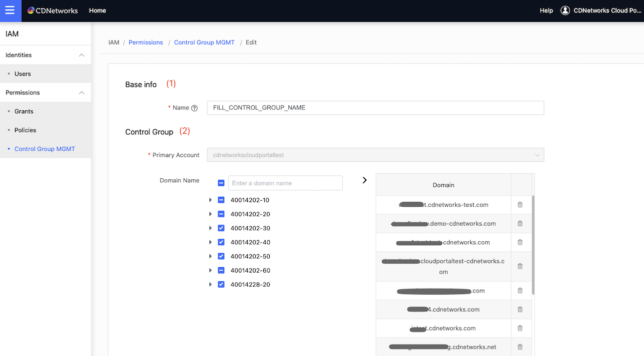Screen dimensions: 644x356
Task: Click the Enter a domain name field
Action: coord(285,183)
